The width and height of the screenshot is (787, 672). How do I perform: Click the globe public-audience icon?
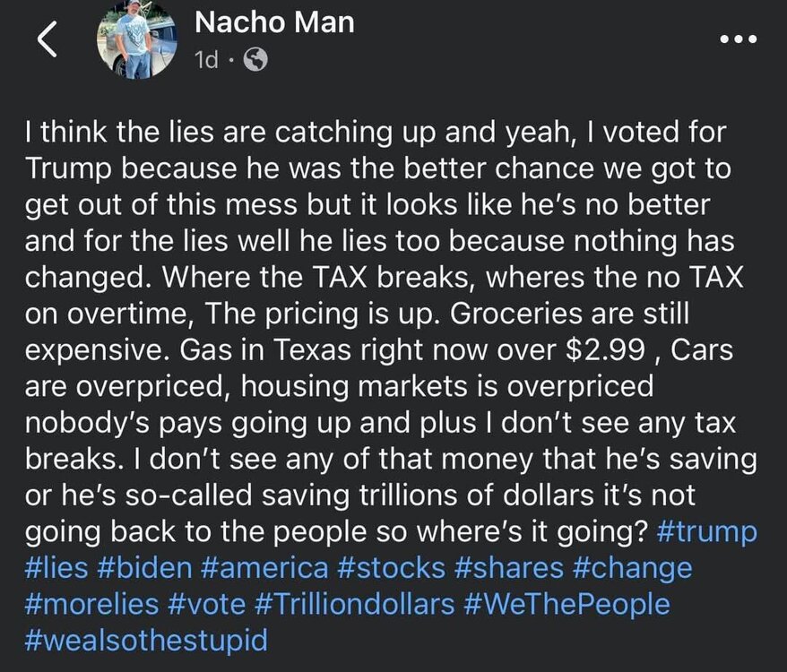click(255, 60)
